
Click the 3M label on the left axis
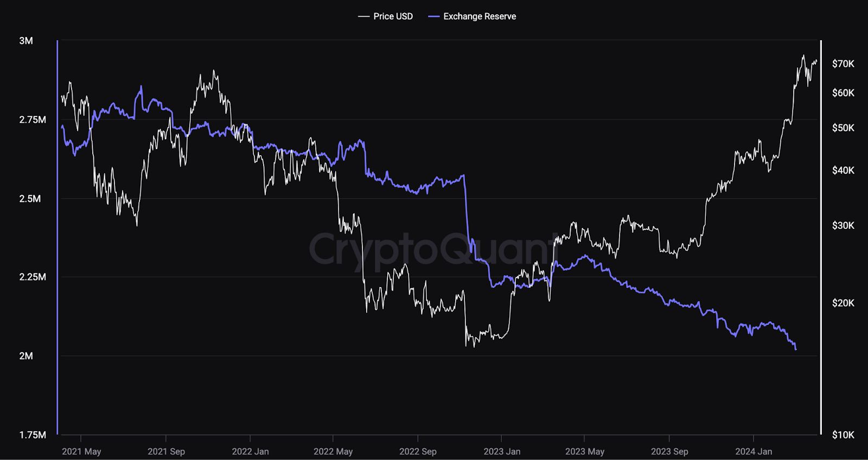(x=26, y=41)
